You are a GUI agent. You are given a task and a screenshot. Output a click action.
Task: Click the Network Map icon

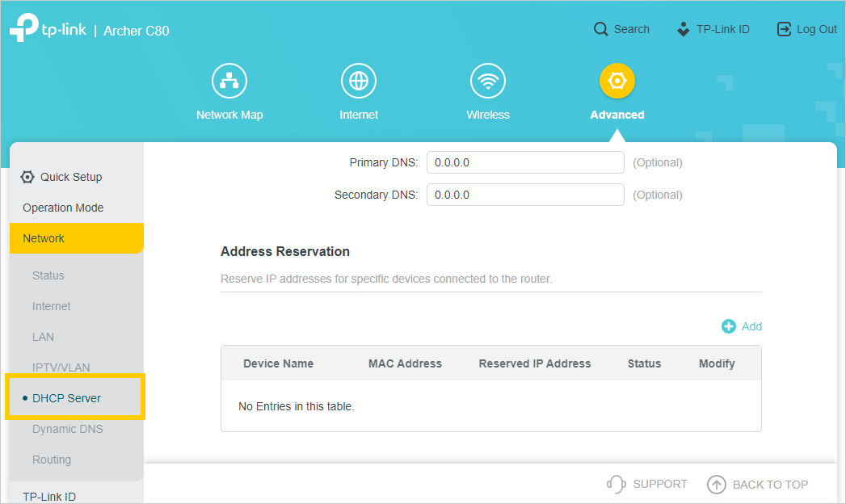(229, 82)
